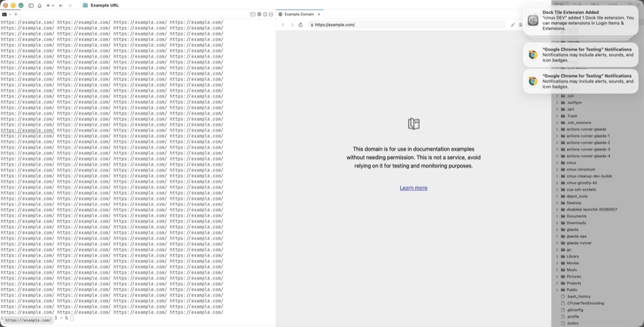Select disabled-launchd-20260927 folder
The width and height of the screenshot is (644, 327).
click(592, 209)
